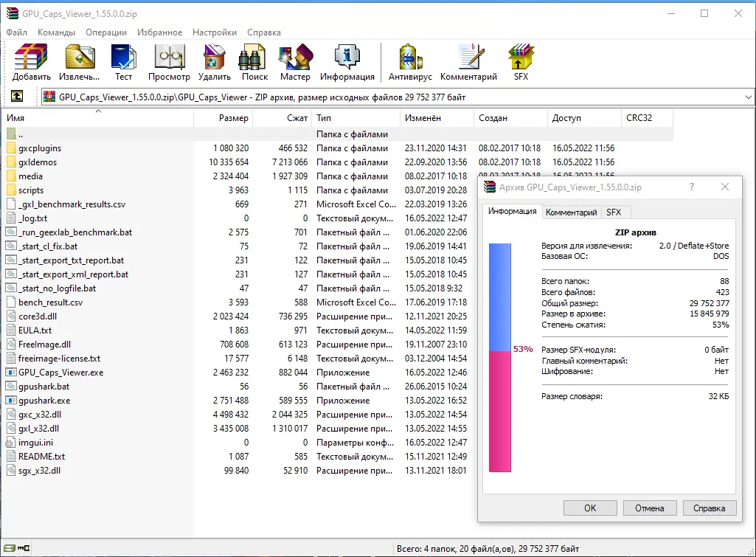Sort by the Размер column header

pyautogui.click(x=223, y=117)
